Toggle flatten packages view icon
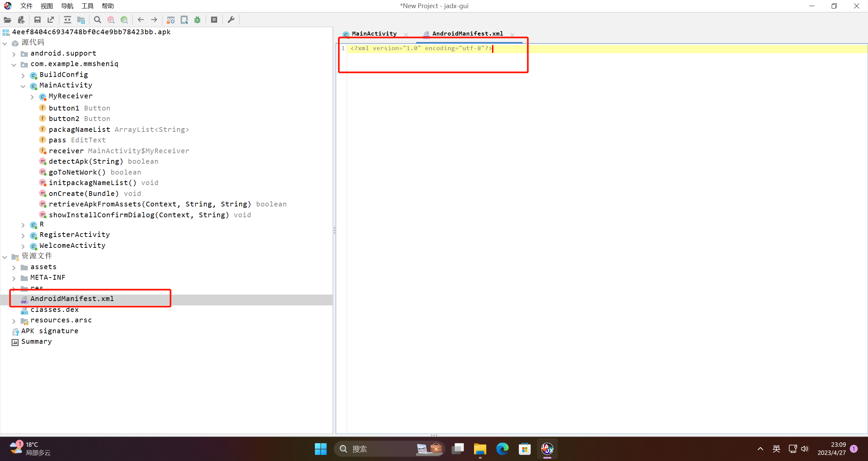Viewport: 868px width, 461px height. pyautogui.click(x=81, y=20)
